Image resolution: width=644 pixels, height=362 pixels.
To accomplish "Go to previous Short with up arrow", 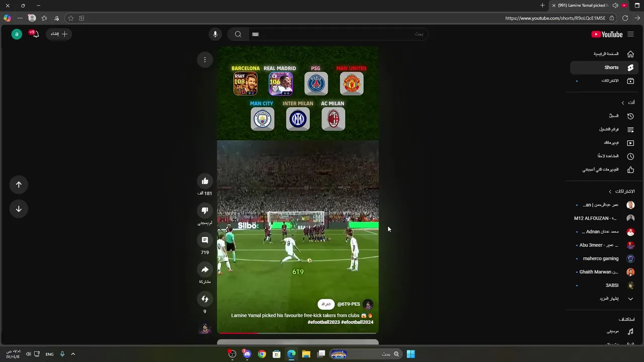I will pyautogui.click(x=19, y=185).
